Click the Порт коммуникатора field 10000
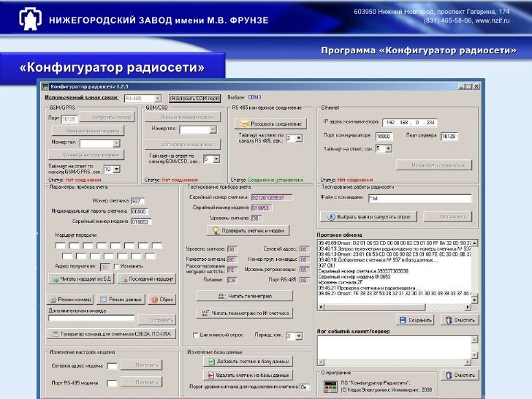 pyautogui.click(x=384, y=137)
